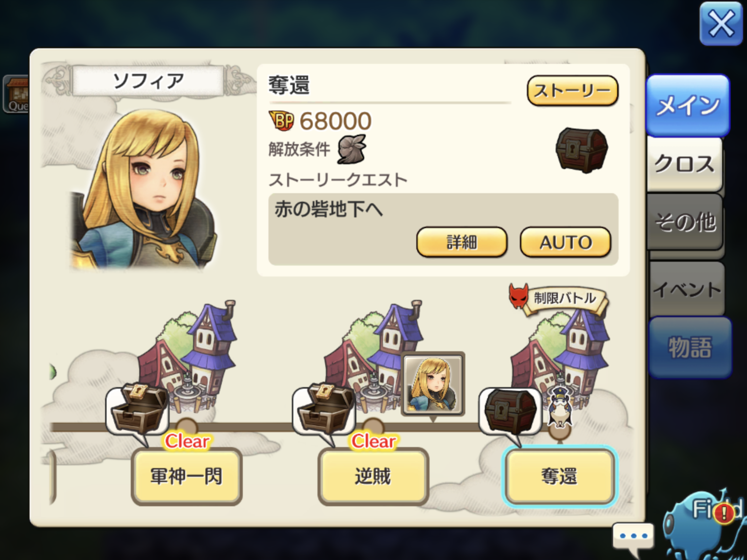Close the quest window with X

pyautogui.click(x=721, y=23)
